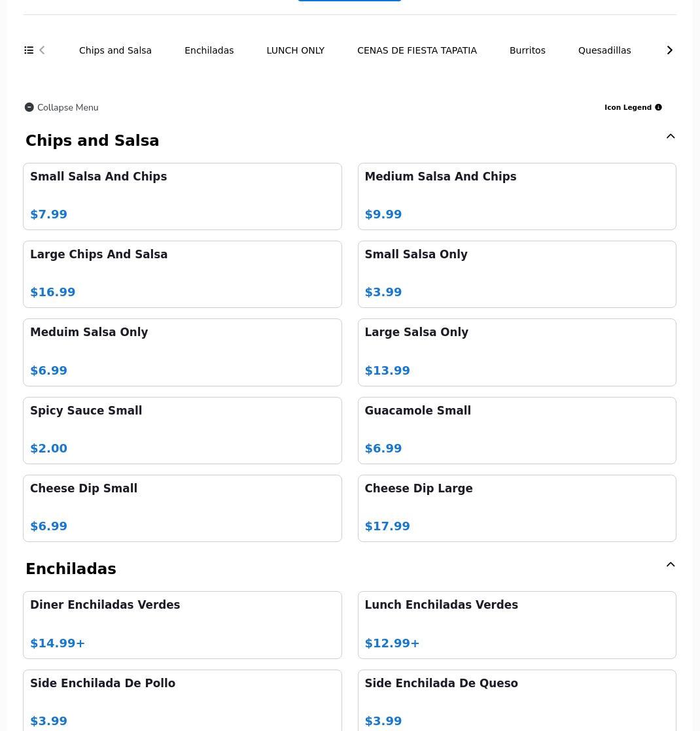Open the menu list icon
This screenshot has width=700, height=731.
coord(29,50)
